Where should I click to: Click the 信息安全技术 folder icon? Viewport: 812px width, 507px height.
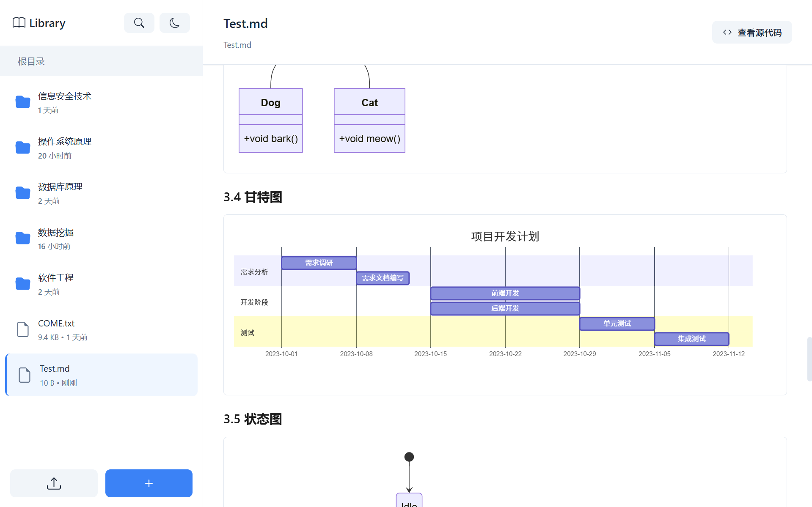tap(22, 102)
